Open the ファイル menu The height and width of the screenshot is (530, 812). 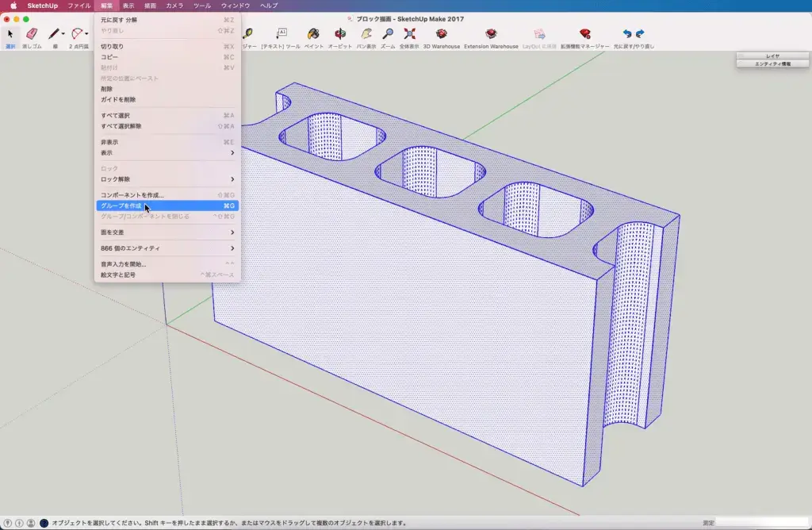79,6
